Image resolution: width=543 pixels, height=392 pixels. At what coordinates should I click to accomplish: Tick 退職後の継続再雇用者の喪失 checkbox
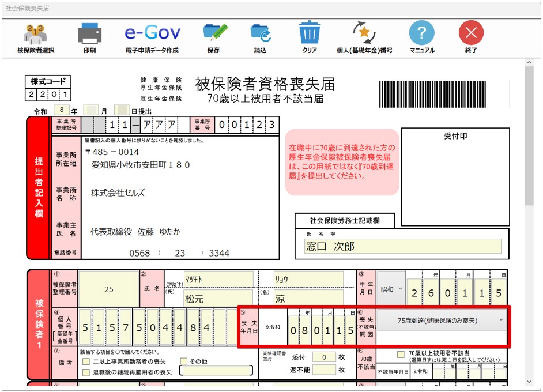coord(86,372)
